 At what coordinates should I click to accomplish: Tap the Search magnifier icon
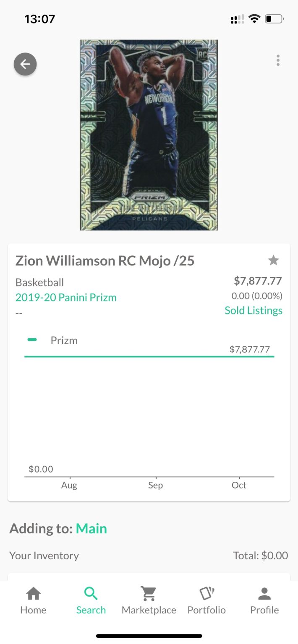point(91,594)
